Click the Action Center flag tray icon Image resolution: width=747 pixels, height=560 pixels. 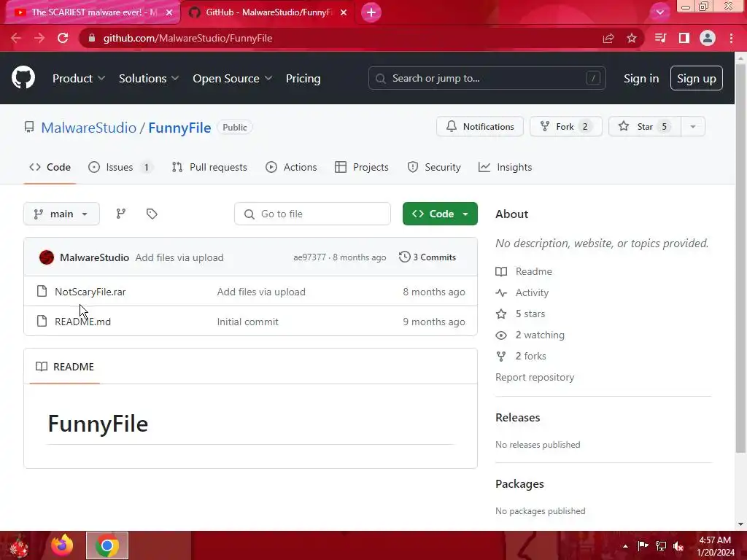click(643, 545)
